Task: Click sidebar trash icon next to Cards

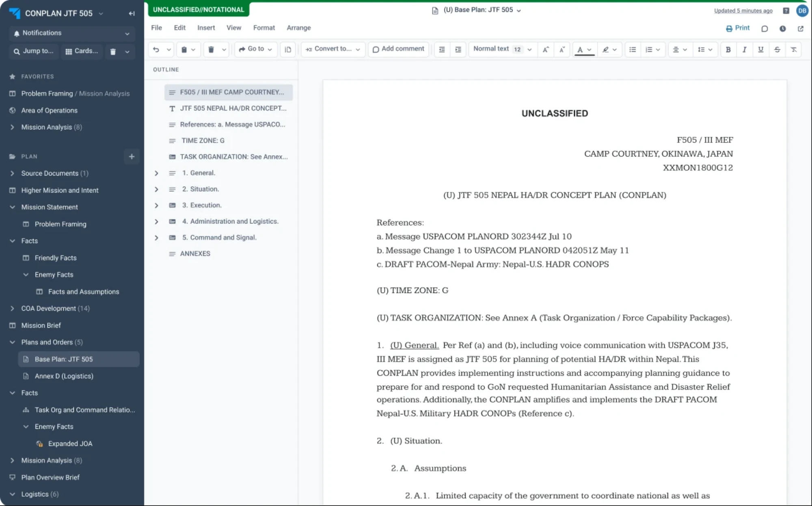Action: point(113,52)
